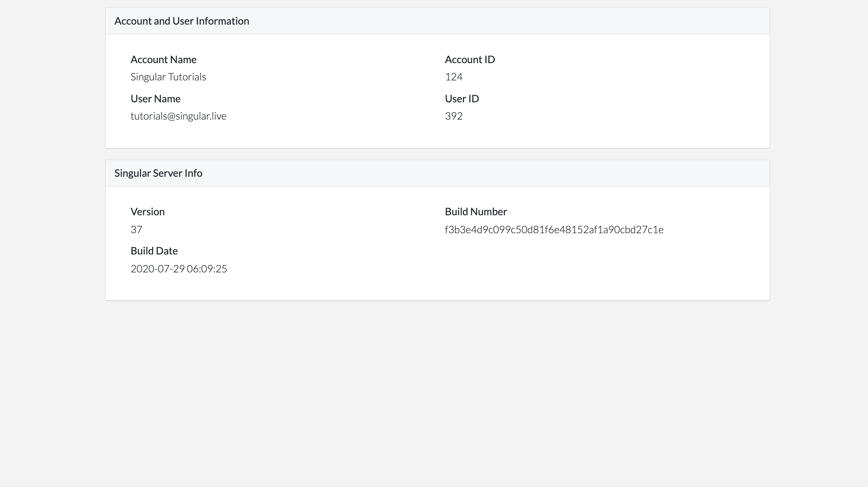
Task: Click the Account and User Information header
Action: [x=182, y=21]
